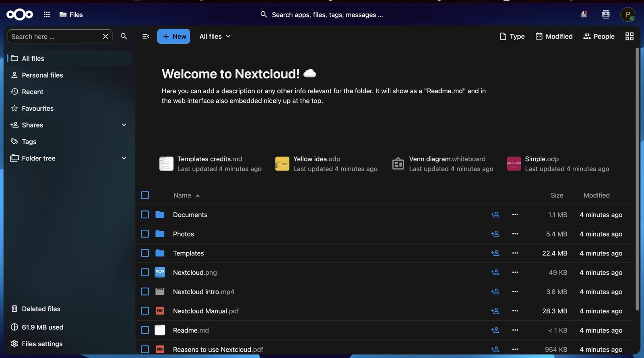Screen dimensions: 644x358
Task: Click the New button
Action: tap(173, 36)
